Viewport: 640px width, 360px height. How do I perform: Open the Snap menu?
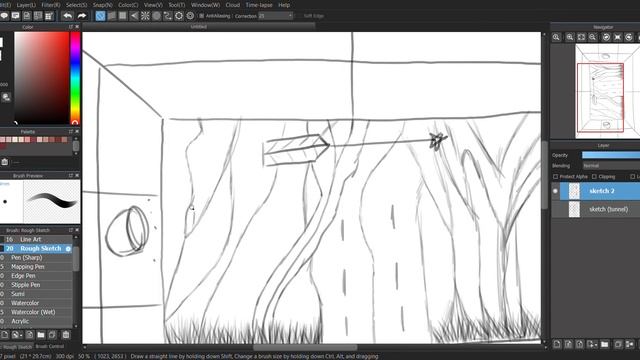(102, 5)
